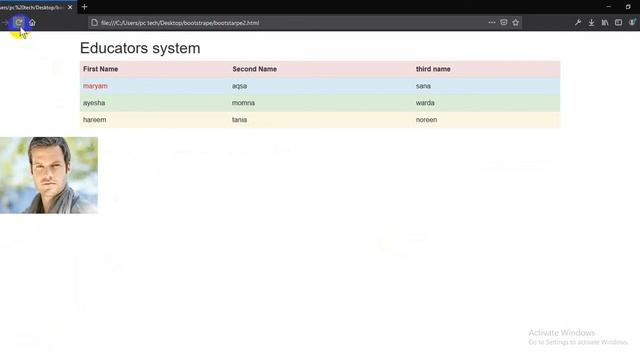Open the Firefox account icon
Image resolution: width=640 pixels, height=360 pixels.
[632, 22]
